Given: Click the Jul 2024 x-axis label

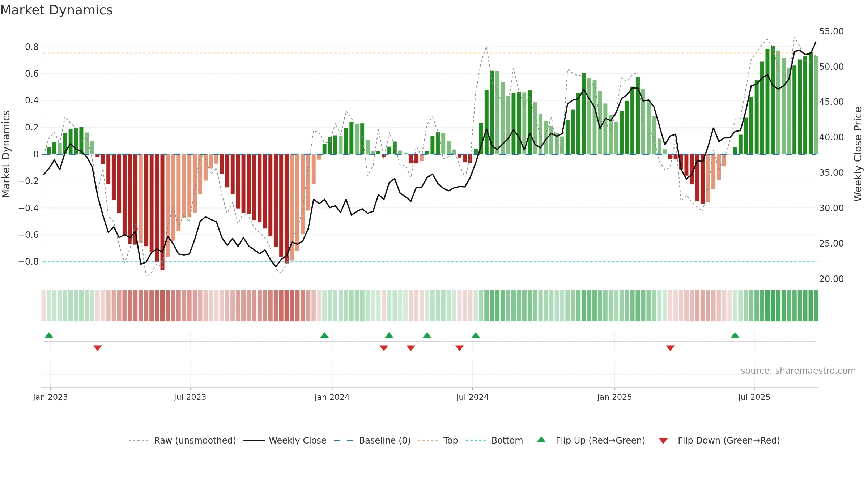Looking at the screenshot, I should [x=472, y=397].
